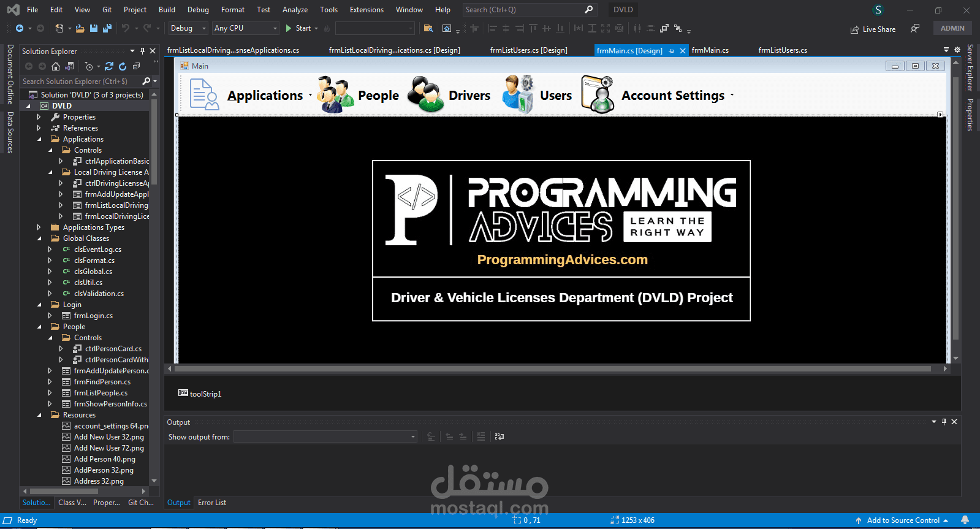The height and width of the screenshot is (529, 980).
Task: Click the Undo arrow icon
Action: [x=126, y=28]
